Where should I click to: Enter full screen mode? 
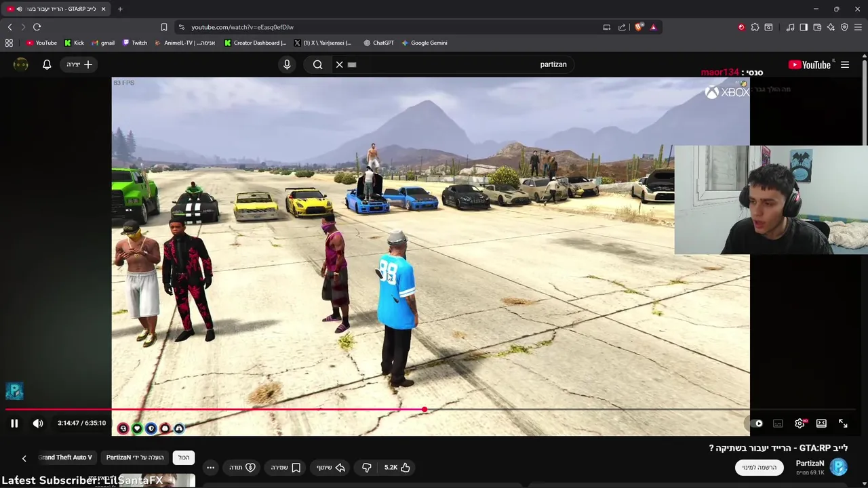pos(843,424)
